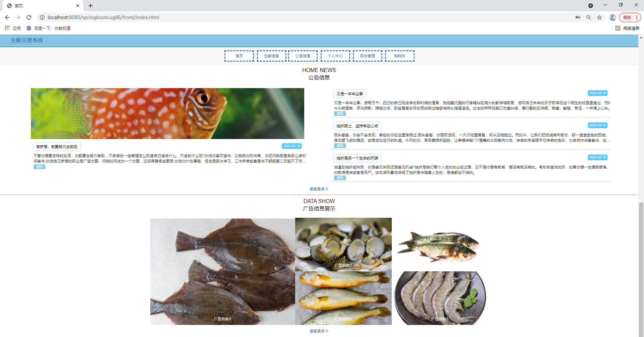Image resolution: width=644 pixels, height=337 pixels.
Task: Bookmark this page with the star icon
Action: pyautogui.click(x=599, y=17)
